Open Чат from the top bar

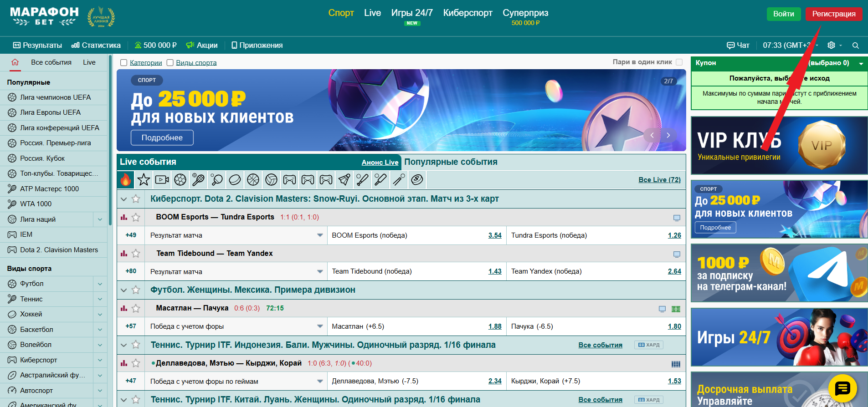click(738, 45)
